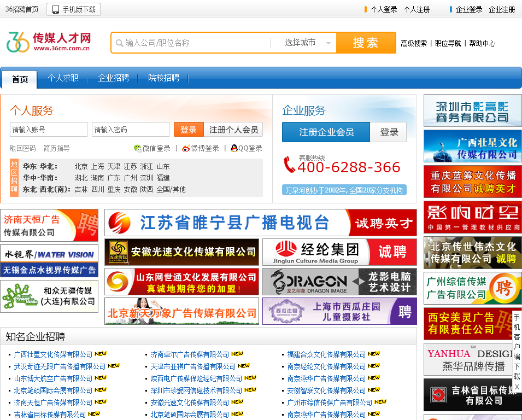Open the 和众无疆传媒(大连)有限公司 banner
This screenshot has width=522, height=420.
click(x=49, y=296)
